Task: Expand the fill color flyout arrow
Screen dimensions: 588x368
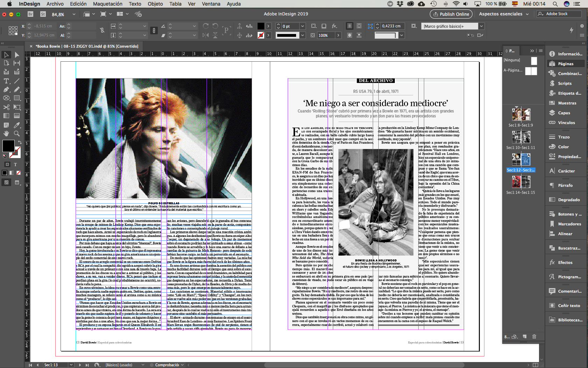Action: click(268, 26)
